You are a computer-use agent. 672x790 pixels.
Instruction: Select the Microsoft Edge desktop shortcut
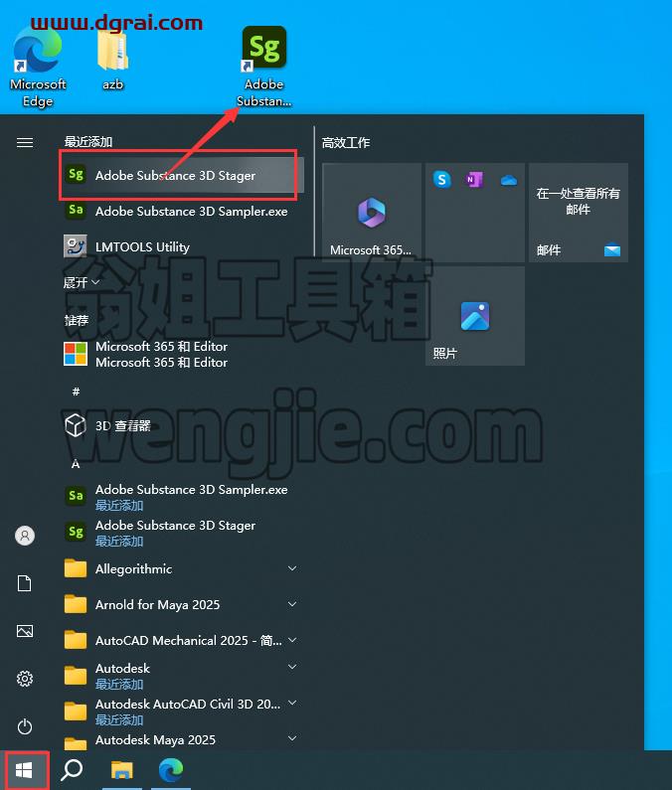click(x=38, y=67)
